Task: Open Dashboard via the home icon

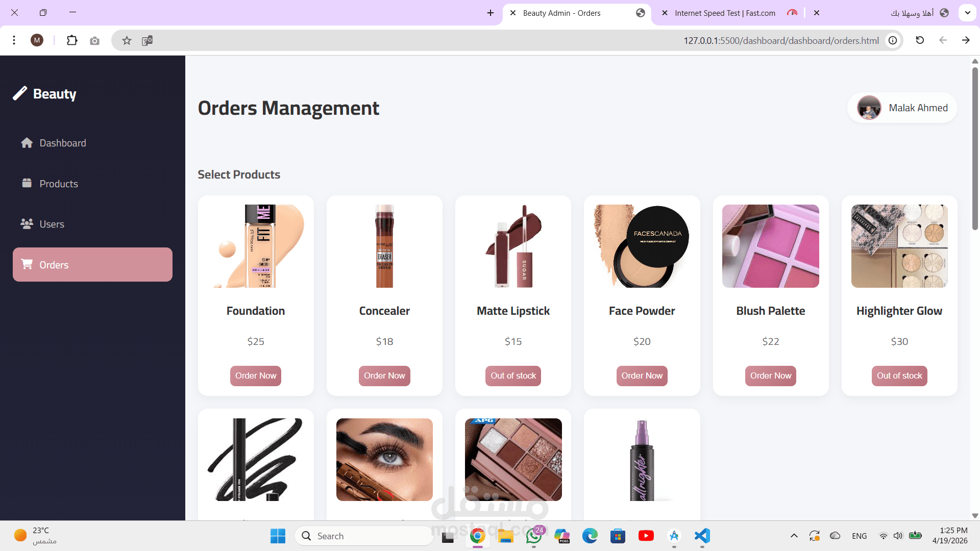Action: pyautogui.click(x=27, y=143)
